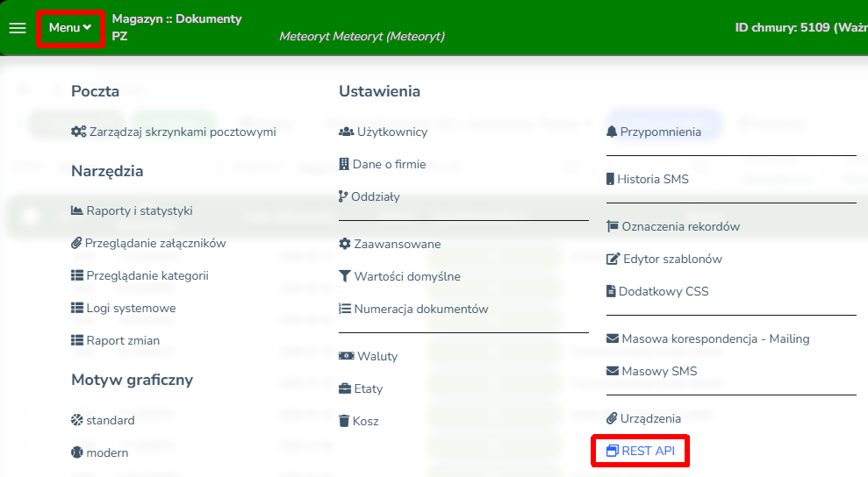The image size is (868, 477).
Task: Click the Oddziały branch icon
Action: pos(343,196)
